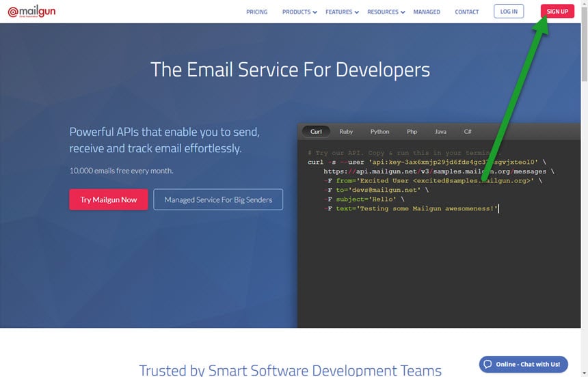This screenshot has width=588, height=377.
Task: Switch to the Php code tab
Action: pyautogui.click(x=412, y=132)
